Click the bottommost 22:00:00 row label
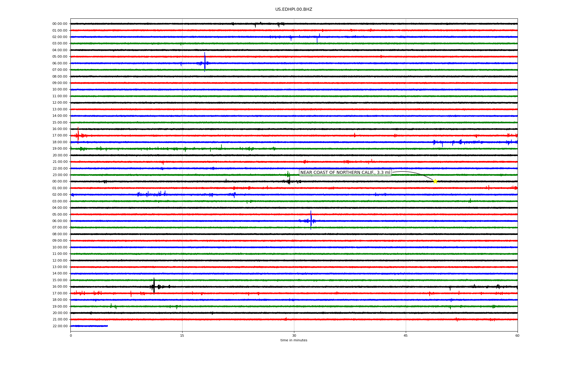The image size is (588, 368). (x=60, y=326)
